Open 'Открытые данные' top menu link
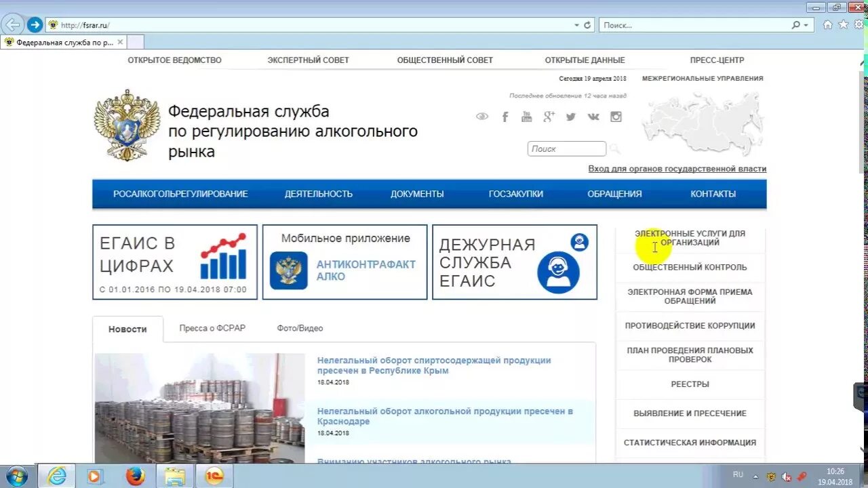Image resolution: width=868 pixels, height=488 pixels. point(585,60)
